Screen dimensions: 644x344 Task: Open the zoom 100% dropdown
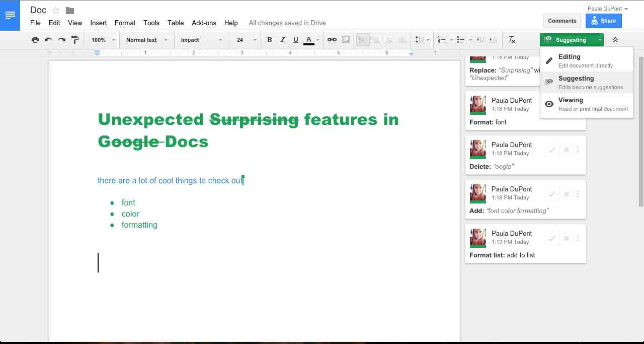[103, 40]
